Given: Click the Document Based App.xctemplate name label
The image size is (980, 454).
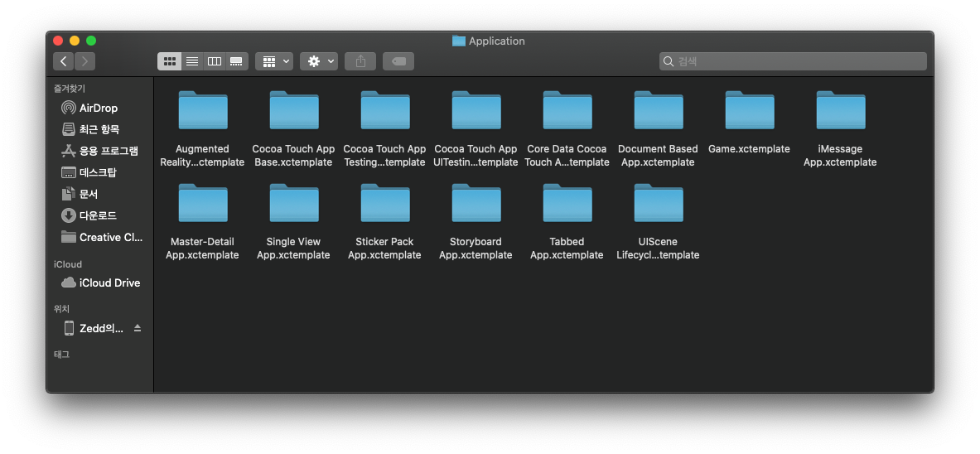Looking at the screenshot, I should pyautogui.click(x=658, y=156).
